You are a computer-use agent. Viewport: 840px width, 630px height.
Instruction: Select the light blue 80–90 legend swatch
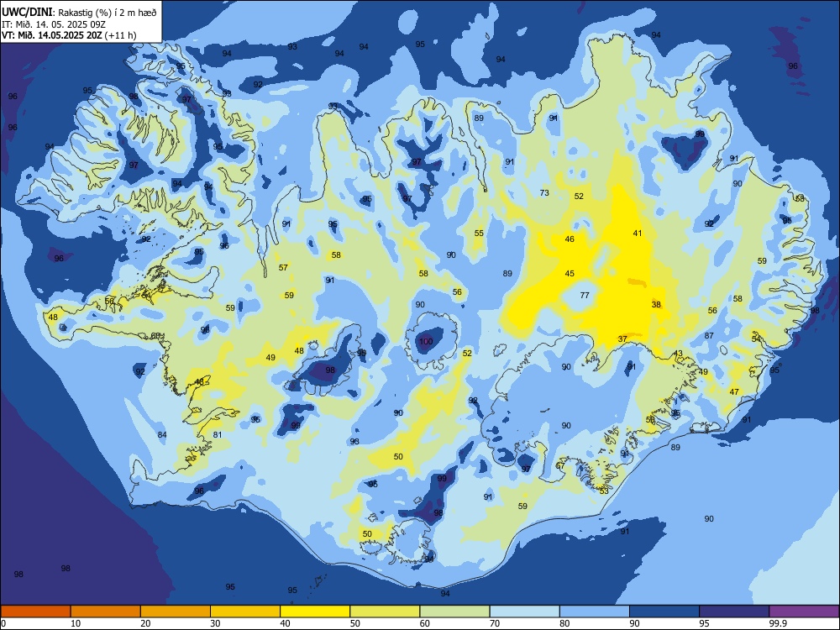[x=595, y=612]
